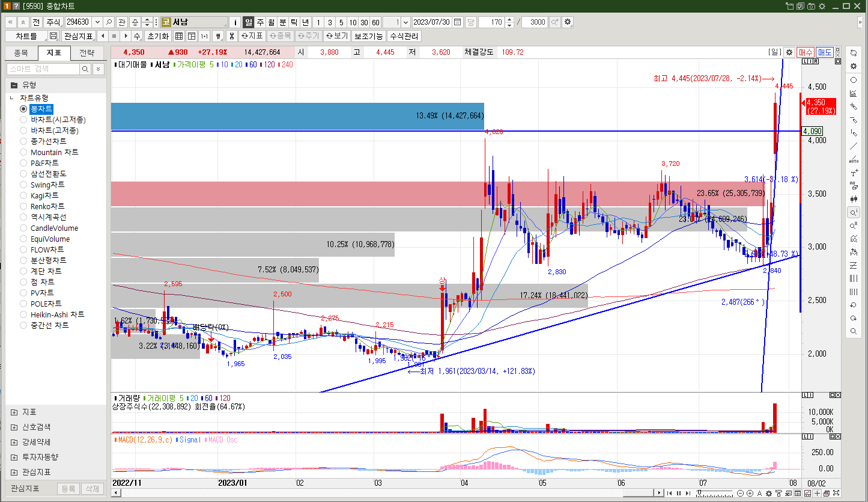The image size is (868, 502).
Task: Switch to the 종목 tab
Action: (x=21, y=53)
